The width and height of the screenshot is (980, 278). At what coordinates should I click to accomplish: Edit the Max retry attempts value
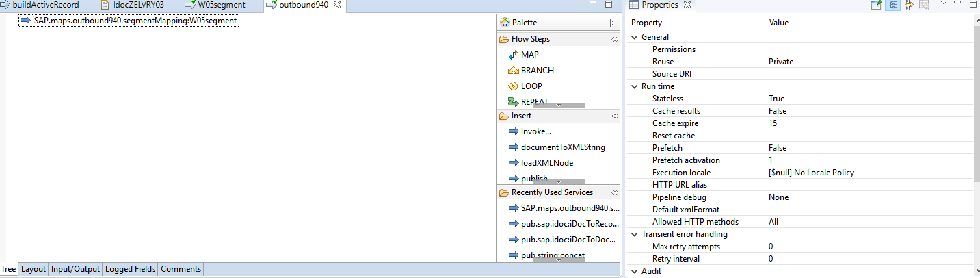[771, 247]
